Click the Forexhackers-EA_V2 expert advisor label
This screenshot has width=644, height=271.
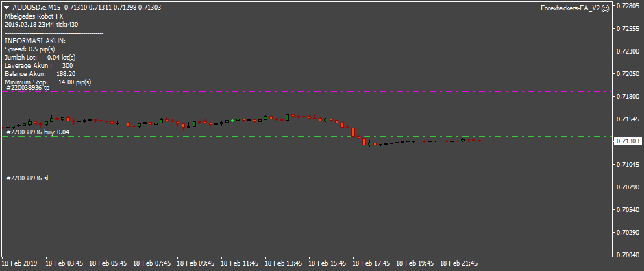(x=571, y=9)
